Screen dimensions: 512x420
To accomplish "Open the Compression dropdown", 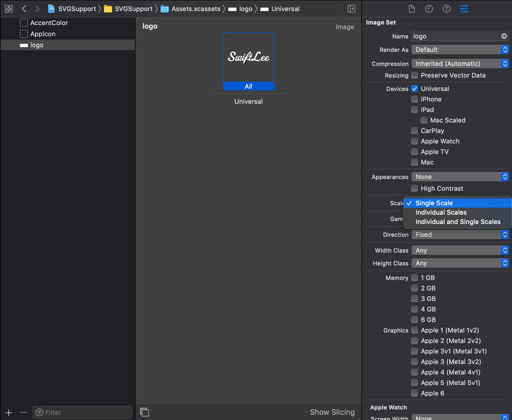I will [460, 64].
